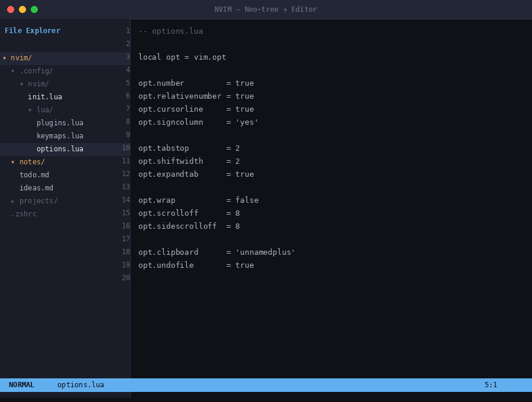Click line number 20 in the gutter
The height and width of the screenshot is (402, 532).
click(x=126, y=277)
